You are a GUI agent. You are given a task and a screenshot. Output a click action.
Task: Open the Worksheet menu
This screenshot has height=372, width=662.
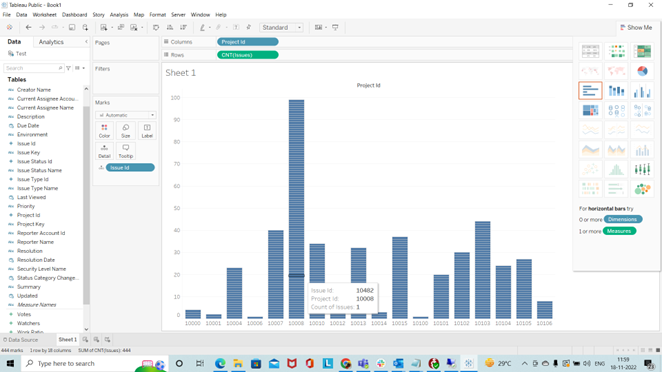[x=44, y=15]
